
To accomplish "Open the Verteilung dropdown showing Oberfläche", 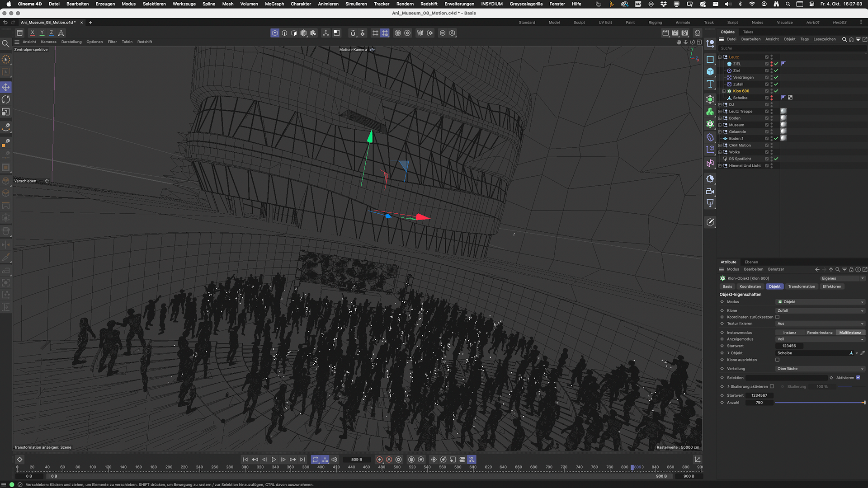I will tap(820, 369).
